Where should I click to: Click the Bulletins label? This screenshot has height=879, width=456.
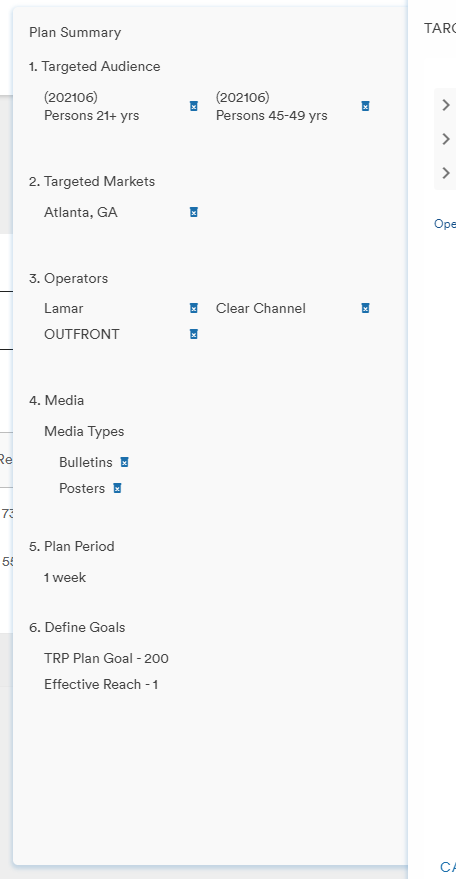[86, 462]
